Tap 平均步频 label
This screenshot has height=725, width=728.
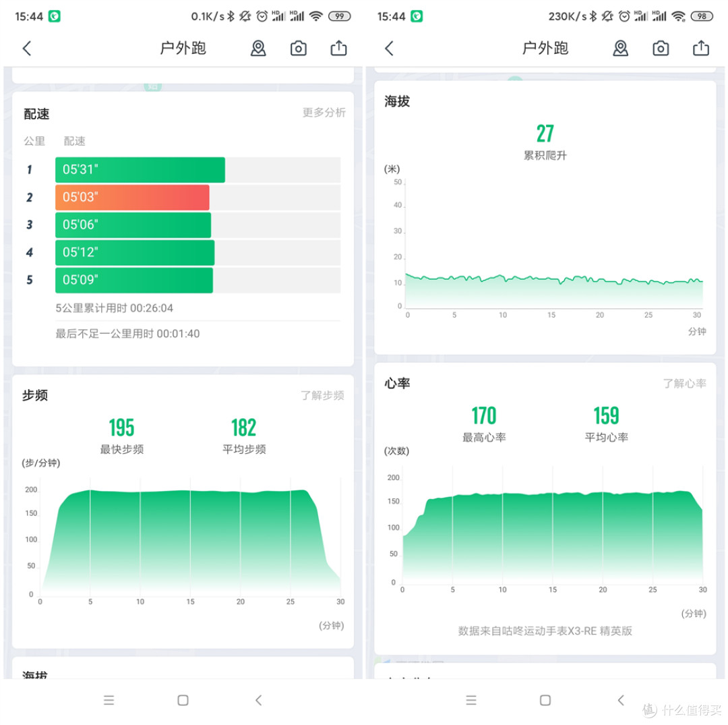click(x=244, y=449)
